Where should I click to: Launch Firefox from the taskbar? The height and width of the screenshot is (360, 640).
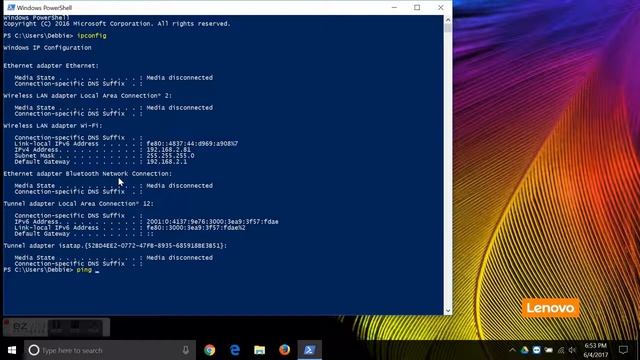coord(284,350)
